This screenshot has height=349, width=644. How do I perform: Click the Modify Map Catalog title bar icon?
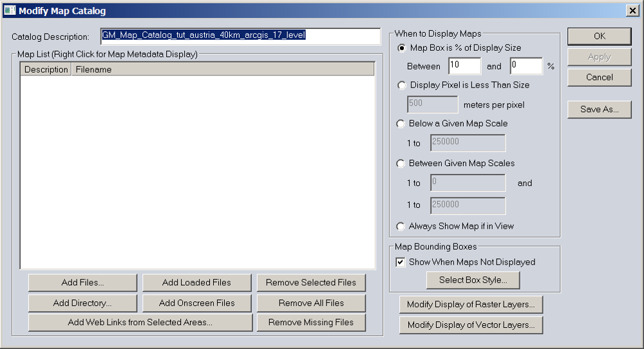click(x=10, y=11)
